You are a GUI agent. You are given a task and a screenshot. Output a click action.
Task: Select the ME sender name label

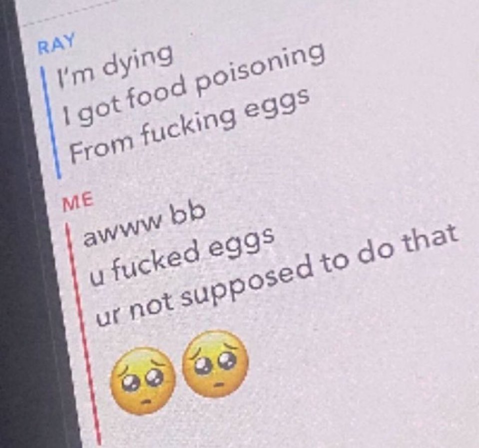77,202
